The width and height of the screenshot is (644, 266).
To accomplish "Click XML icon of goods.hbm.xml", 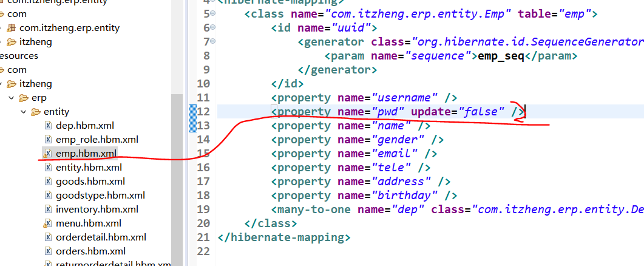I will coord(47,182).
